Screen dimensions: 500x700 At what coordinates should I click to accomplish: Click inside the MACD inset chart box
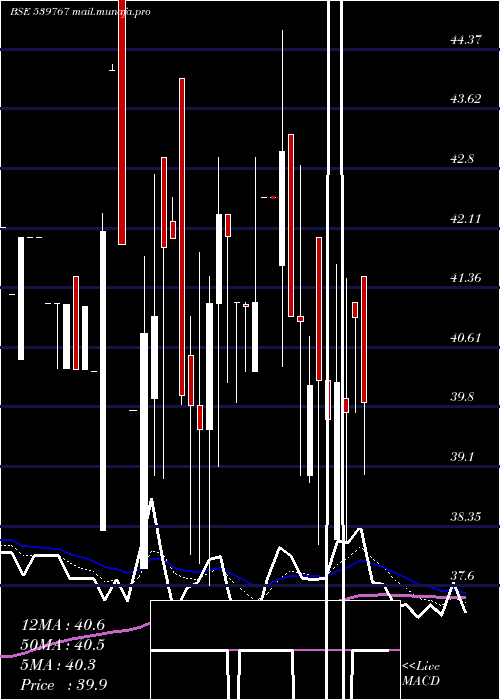[x=275, y=650]
